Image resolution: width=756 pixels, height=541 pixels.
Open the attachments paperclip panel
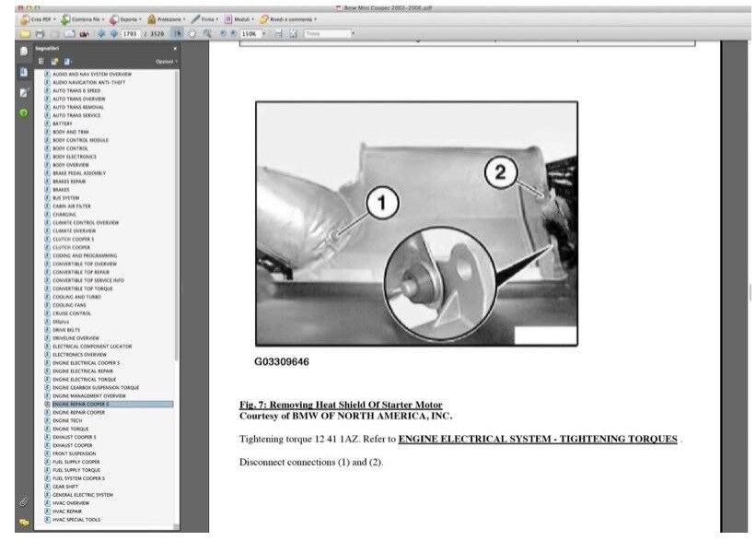(x=24, y=501)
